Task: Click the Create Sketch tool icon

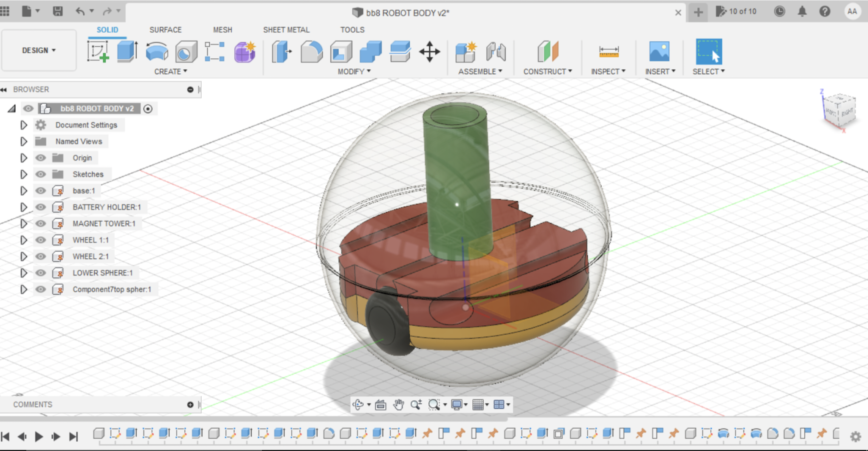Action: click(98, 52)
